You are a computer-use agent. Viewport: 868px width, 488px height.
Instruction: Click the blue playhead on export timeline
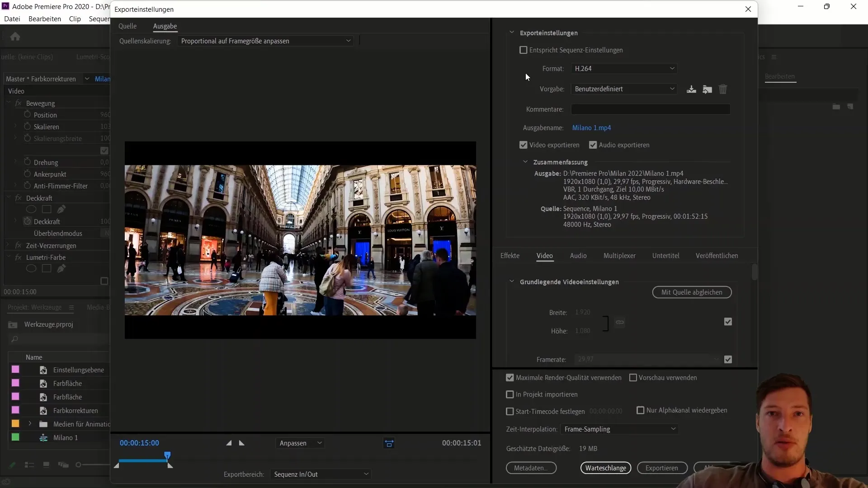point(167,455)
